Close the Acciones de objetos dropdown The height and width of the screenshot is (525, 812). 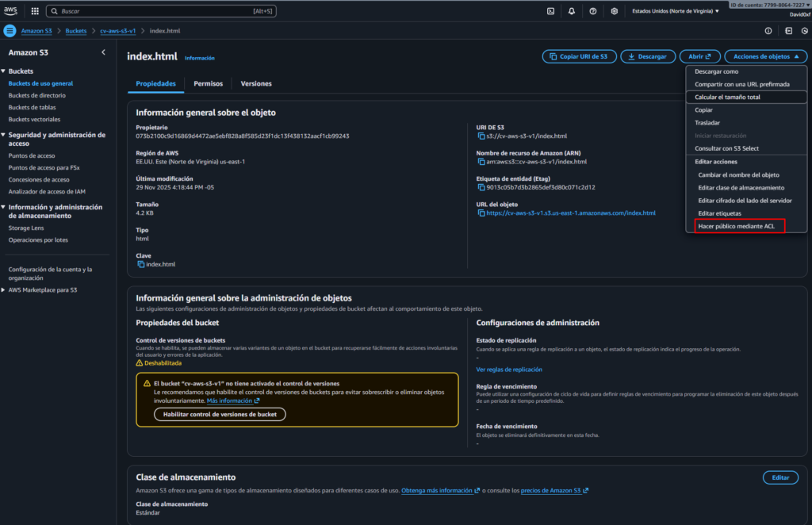765,56
